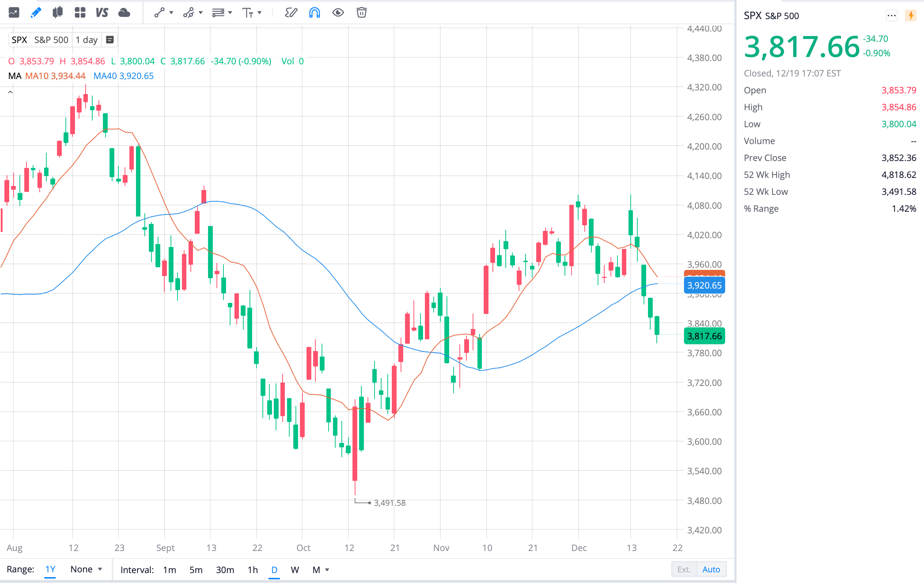
Task: Toggle the pencil drawing mode
Action: click(35, 12)
